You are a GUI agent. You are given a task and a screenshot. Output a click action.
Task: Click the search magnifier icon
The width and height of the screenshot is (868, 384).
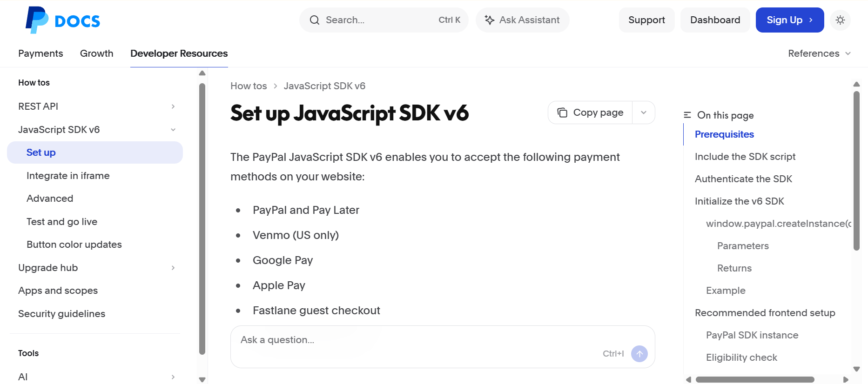(315, 20)
